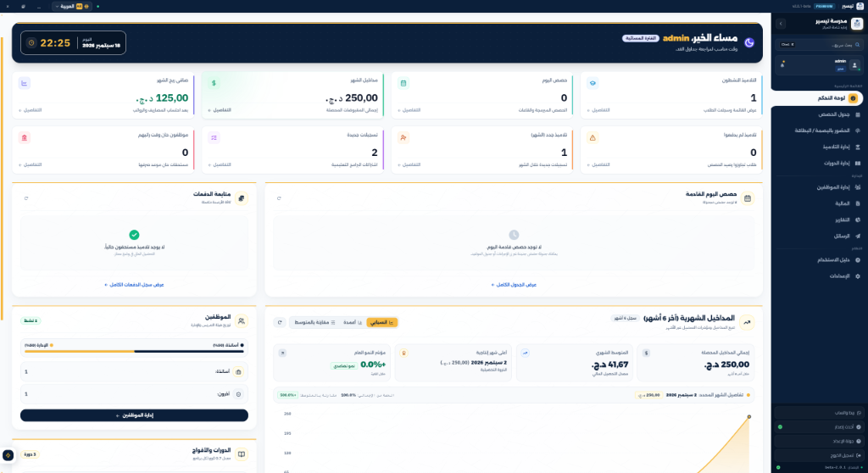Focus the quick search field in sidebar
The width and height of the screenshot is (868, 473).
pos(820,44)
